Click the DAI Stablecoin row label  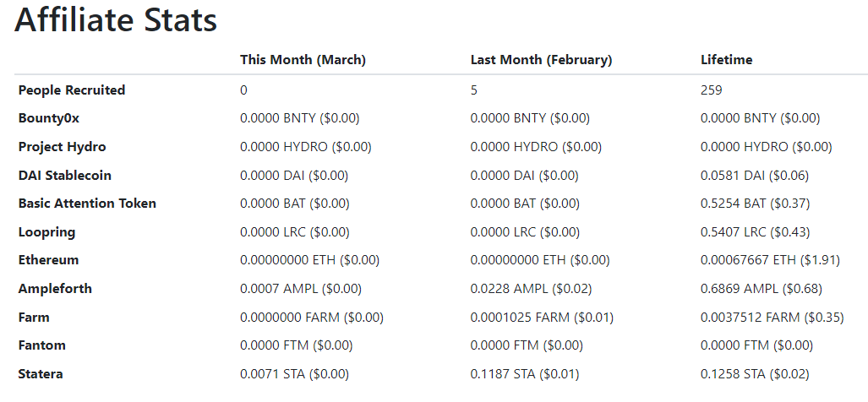tap(65, 176)
